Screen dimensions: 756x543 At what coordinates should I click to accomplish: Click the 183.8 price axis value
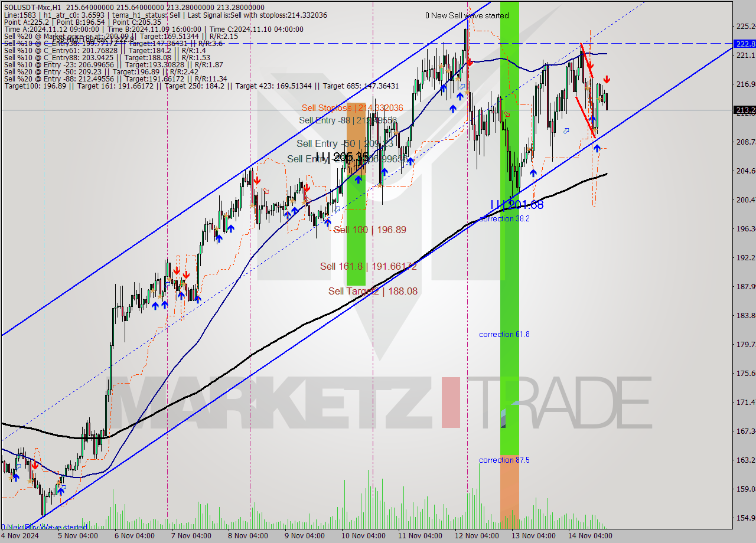[x=745, y=315]
